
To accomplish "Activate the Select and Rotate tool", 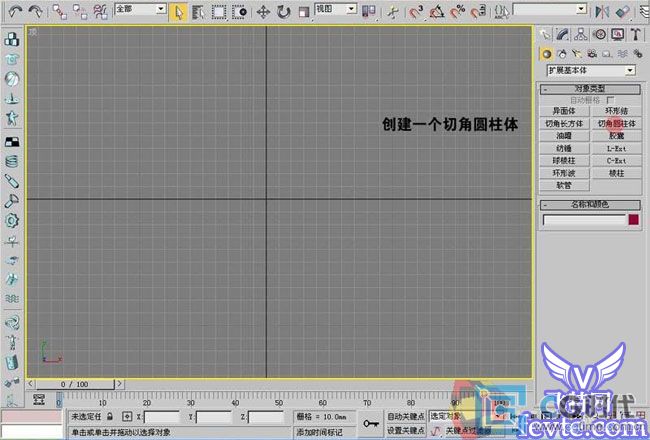I will (284, 12).
